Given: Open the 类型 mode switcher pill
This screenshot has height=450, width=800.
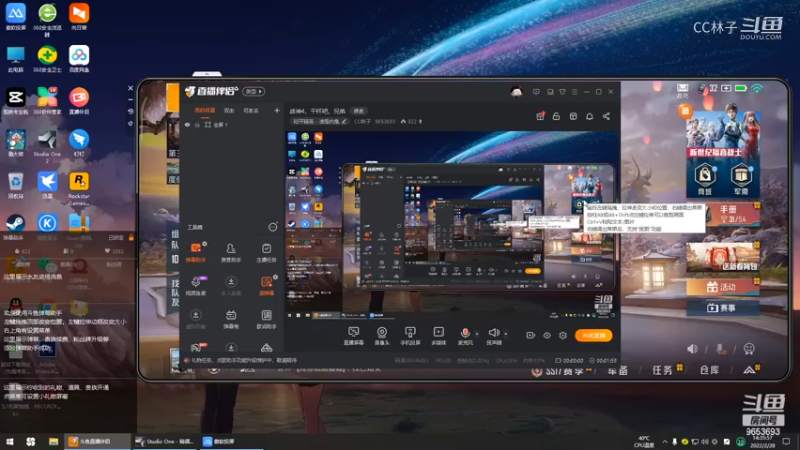Looking at the screenshot, I should (x=254, y=91).
